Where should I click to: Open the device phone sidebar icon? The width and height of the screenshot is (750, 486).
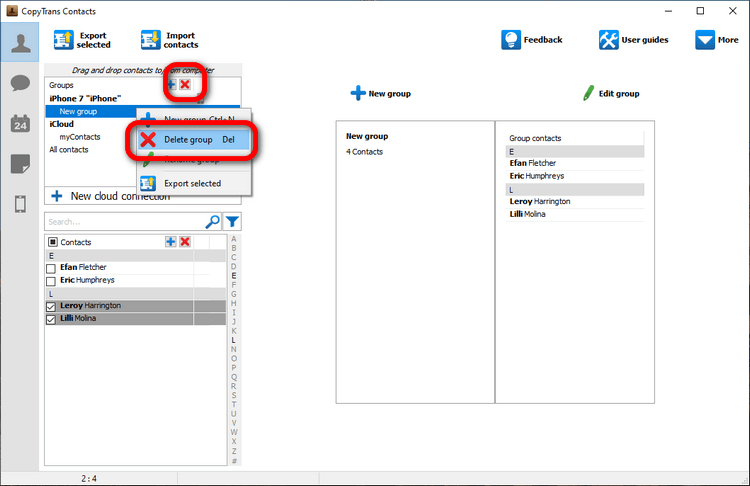pyautogui.click(x=20, y=204)
